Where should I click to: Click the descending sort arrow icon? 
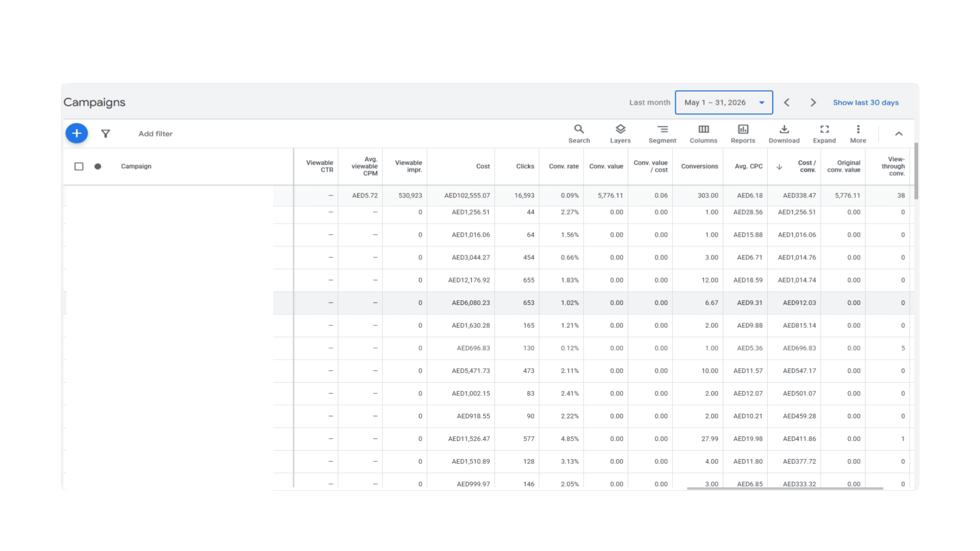[x=779, y=167]
